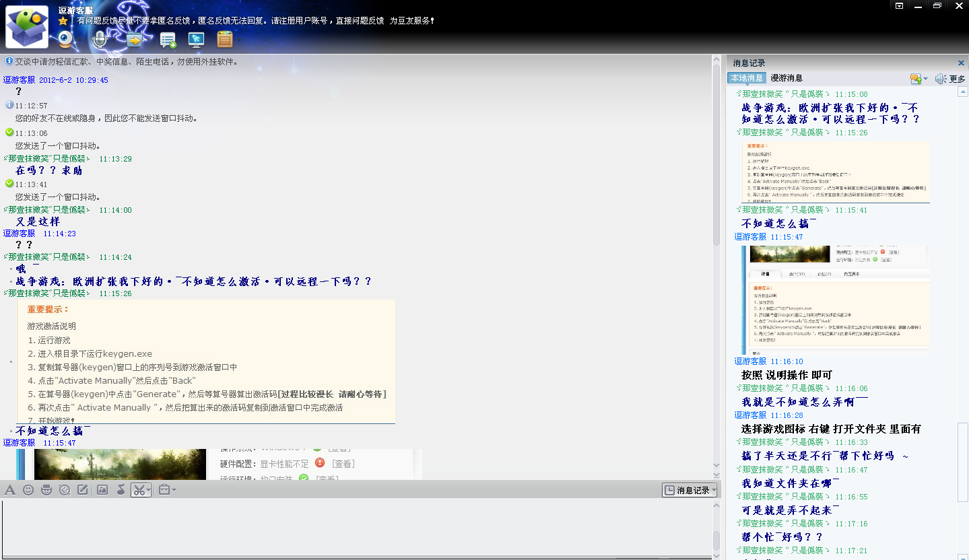Click 帮个忙好吗？？ in history panel
The image size is (969, 560).
tap(782, 537)
